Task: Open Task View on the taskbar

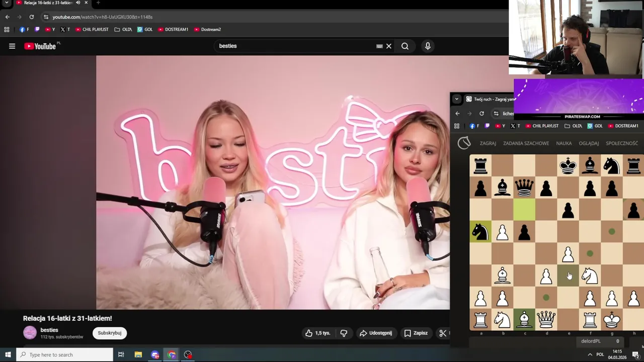Action: pos(121,355)
